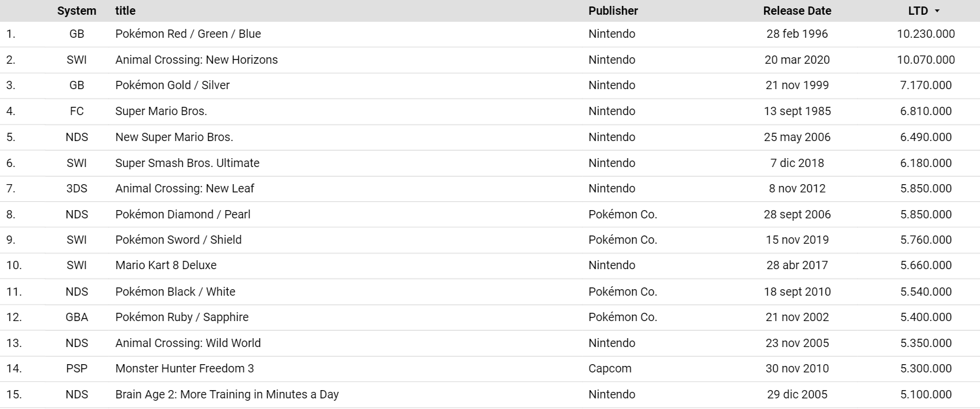Click LTD value 5.100.000

point(926,394)
